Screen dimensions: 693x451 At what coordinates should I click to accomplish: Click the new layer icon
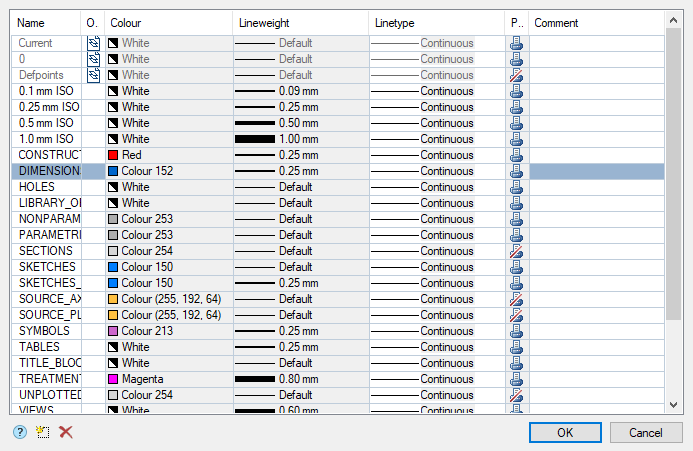(x=43, y=432)
